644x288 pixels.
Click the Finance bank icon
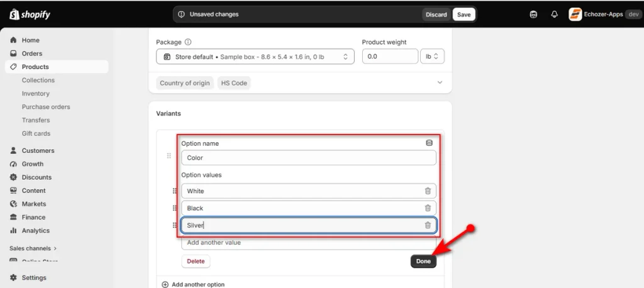pos(14,217)
